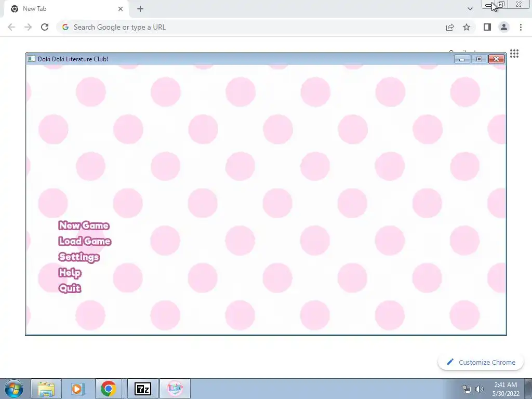532x399 pixels.
Task: Click the Google icon in address bar
Action: point(65,27)
